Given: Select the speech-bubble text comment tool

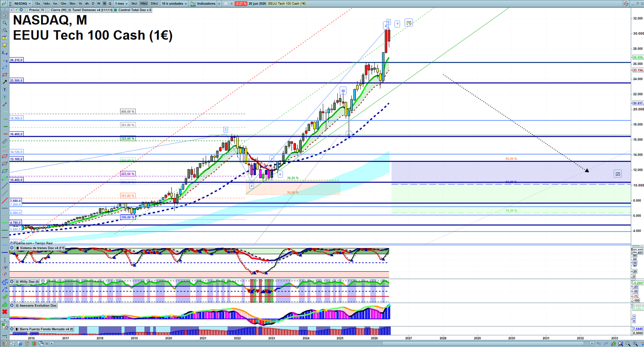Looking at the screenshot, I should pyautogui.click(x=4, y=97).
